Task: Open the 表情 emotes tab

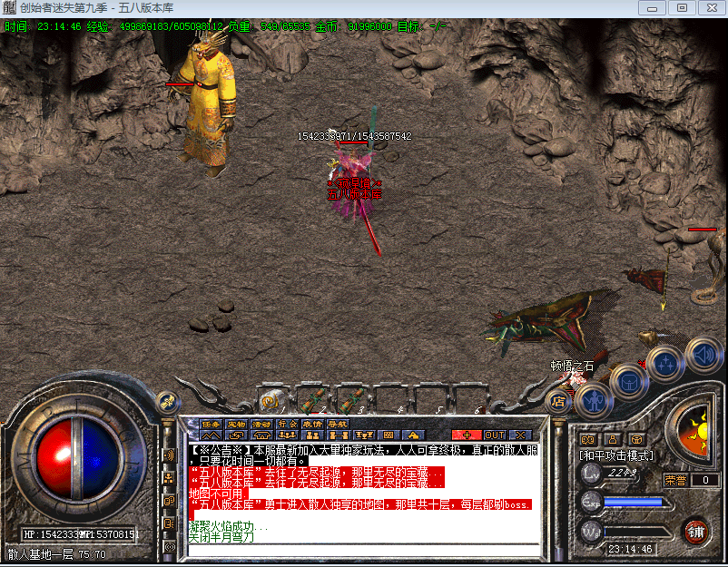Action: (312, 424)
